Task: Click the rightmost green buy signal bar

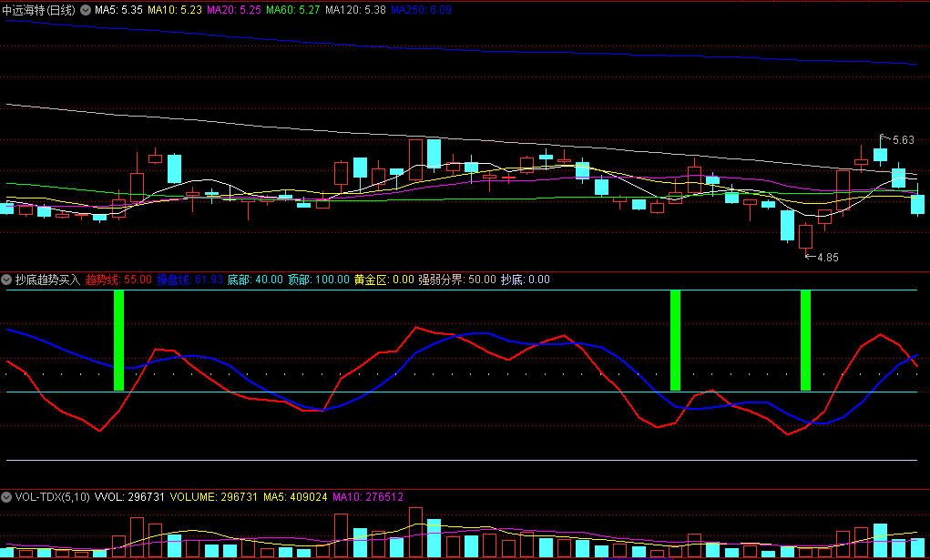Action: coord(805,341)
